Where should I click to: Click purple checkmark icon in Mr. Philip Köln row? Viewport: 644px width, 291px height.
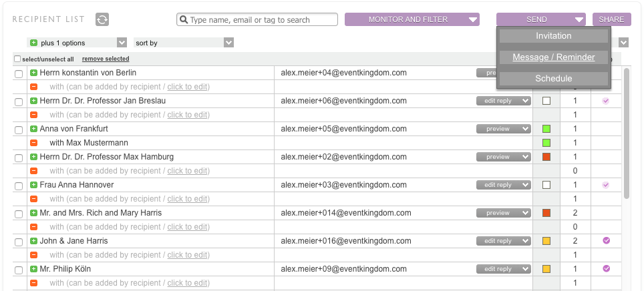(x=606, y=268)
